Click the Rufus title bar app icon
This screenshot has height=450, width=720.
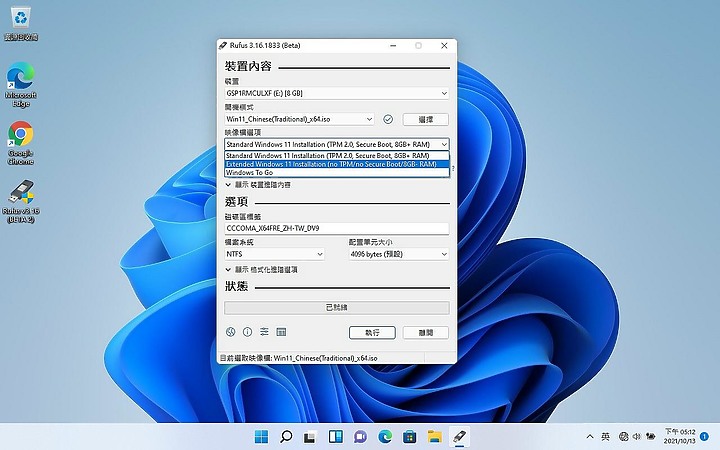(223, 45)
